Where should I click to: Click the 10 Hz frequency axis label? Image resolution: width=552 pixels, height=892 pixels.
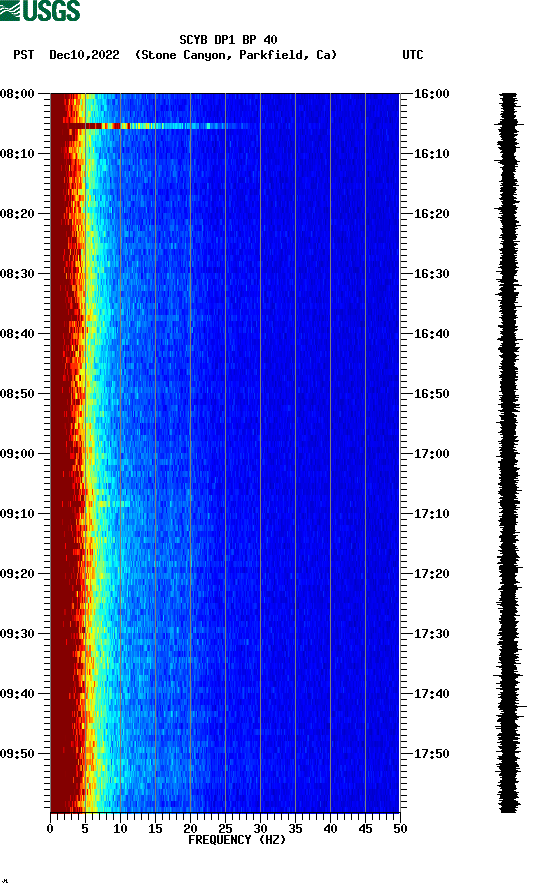[120, 829]
